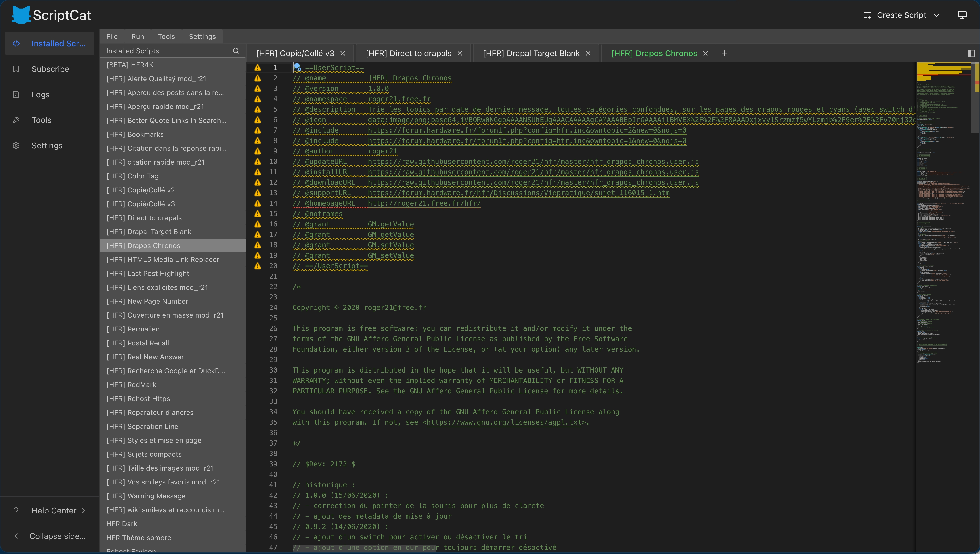Expand the Create Script dropdown chevron

936,15
